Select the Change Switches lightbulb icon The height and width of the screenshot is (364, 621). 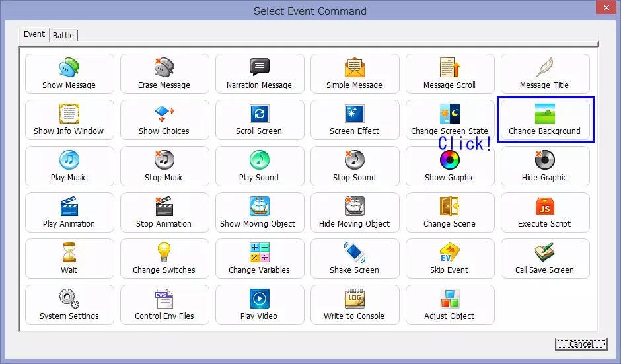tap(164, 253)
